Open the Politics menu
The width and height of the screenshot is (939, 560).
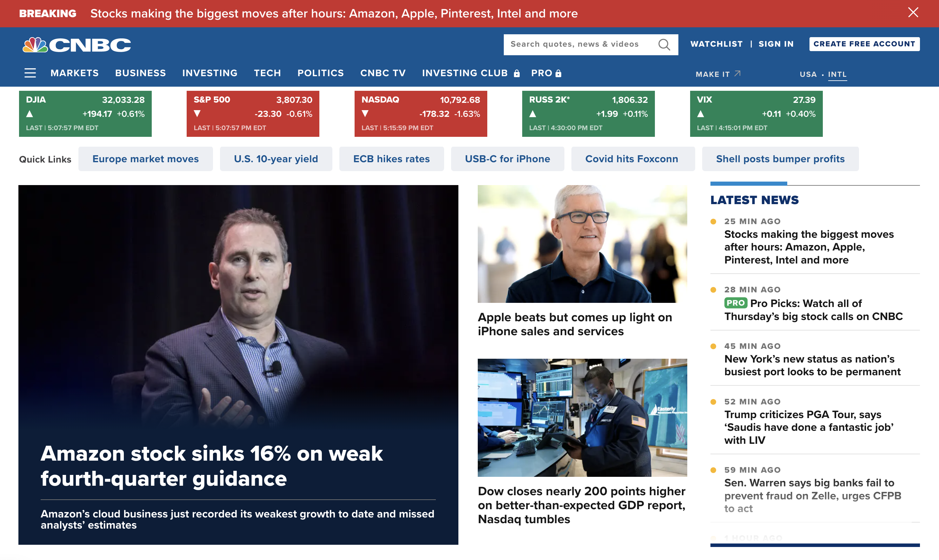point(321,73)
